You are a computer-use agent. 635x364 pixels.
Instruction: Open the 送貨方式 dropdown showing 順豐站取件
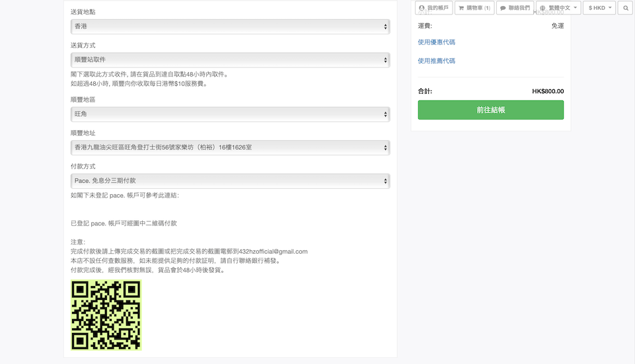230,60
